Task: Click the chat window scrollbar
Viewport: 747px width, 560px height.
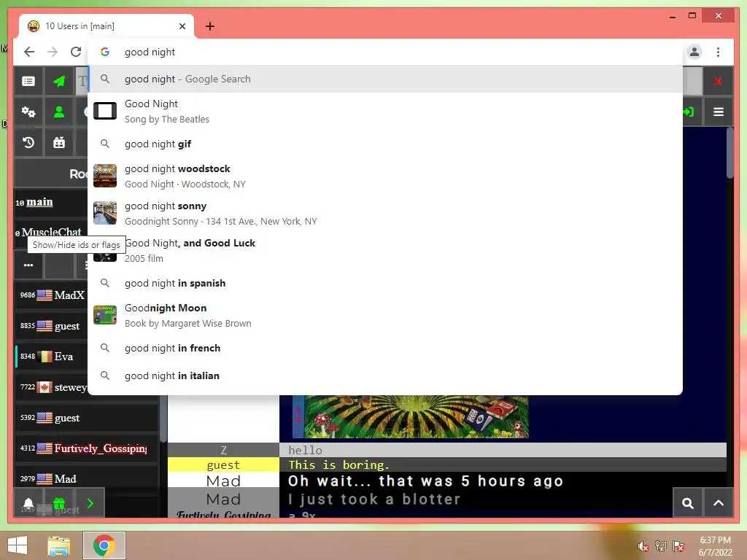Action: click(729, 152)
